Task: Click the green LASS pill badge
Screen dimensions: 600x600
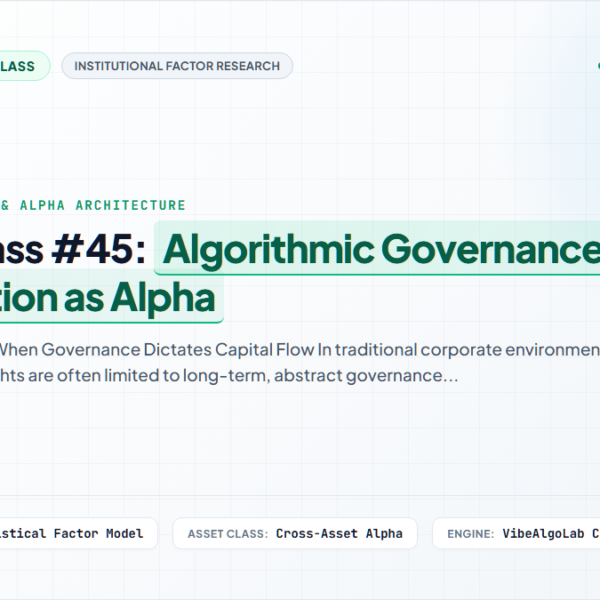Action: click(x=24, y=66)
